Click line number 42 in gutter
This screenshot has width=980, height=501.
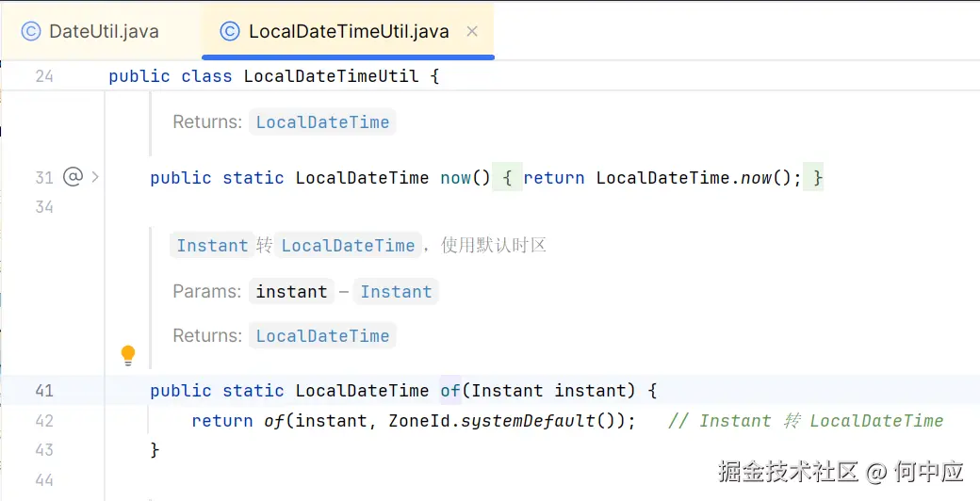pos(43,421)
